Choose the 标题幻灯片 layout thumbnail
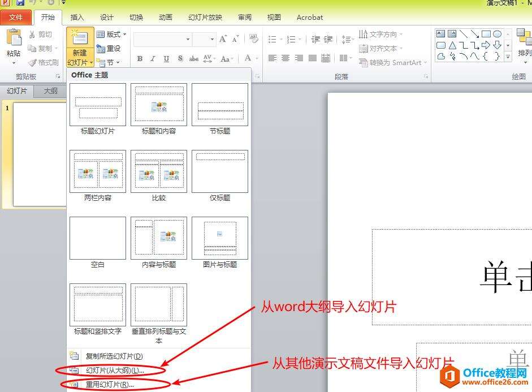The image size is (532, 392). [x=98, y=105]
